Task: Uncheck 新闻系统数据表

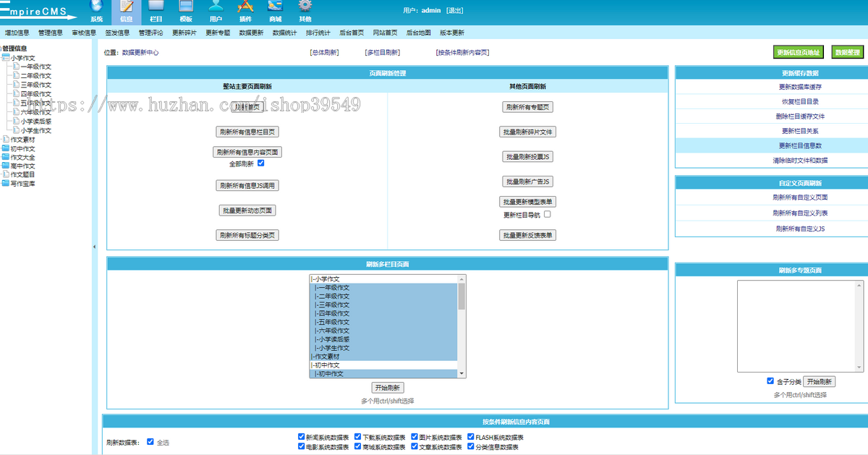Action: pyautogui.click(x=301, y=437)
